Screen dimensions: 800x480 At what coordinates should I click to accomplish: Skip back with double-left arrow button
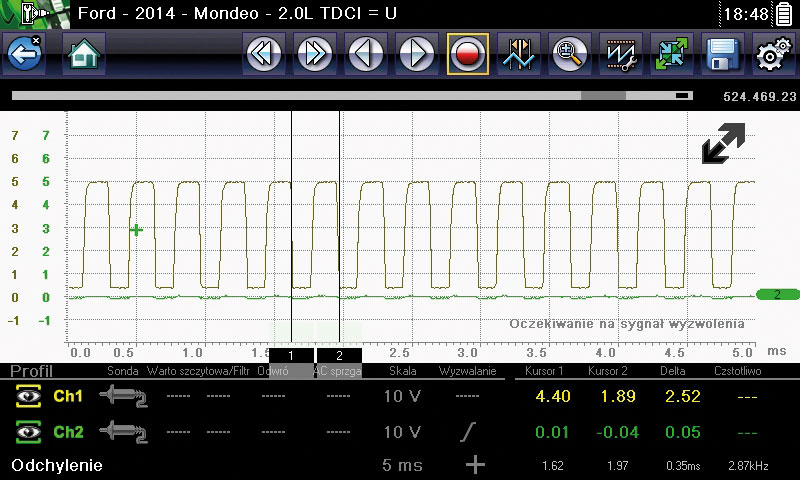264,54
